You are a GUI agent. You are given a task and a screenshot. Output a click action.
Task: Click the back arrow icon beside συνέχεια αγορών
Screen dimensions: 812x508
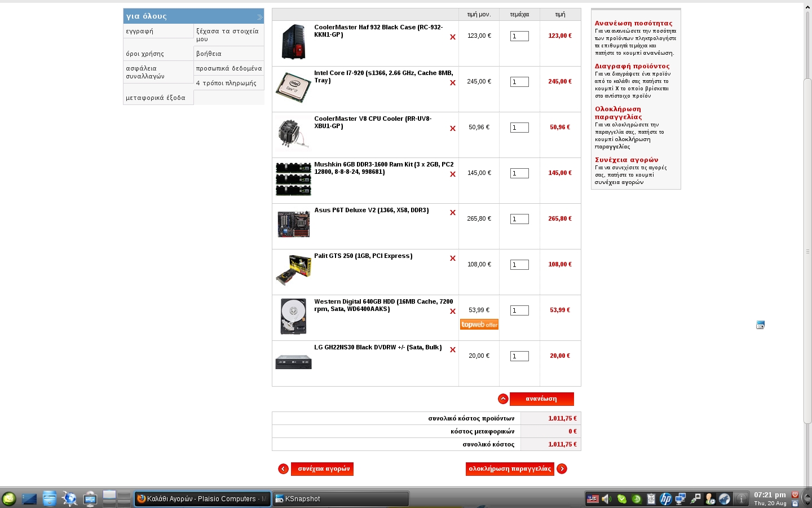coord(283,468)
